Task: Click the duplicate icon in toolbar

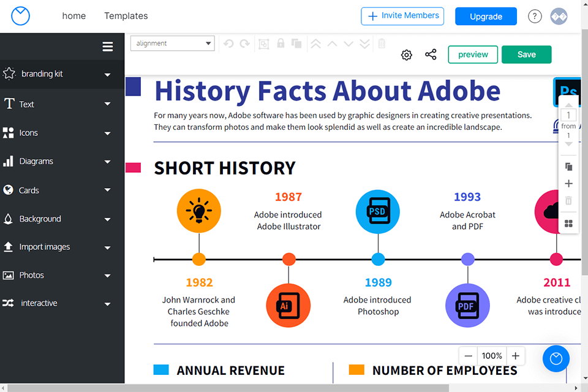Action: (296, 43)
